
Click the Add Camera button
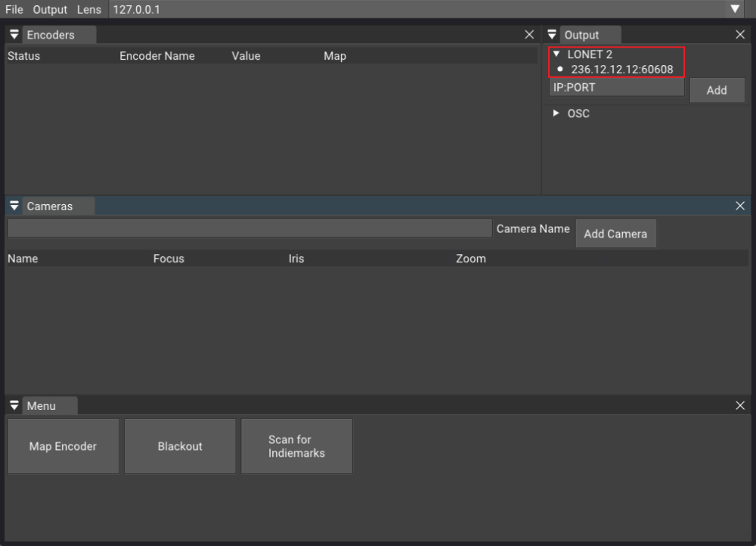615,234
